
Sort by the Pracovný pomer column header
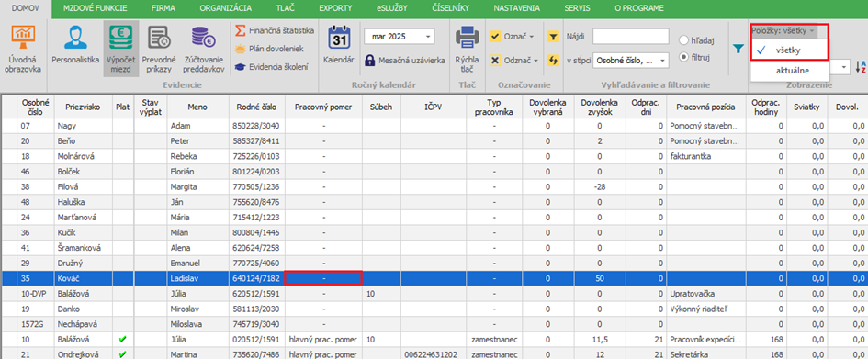point(323,107)
